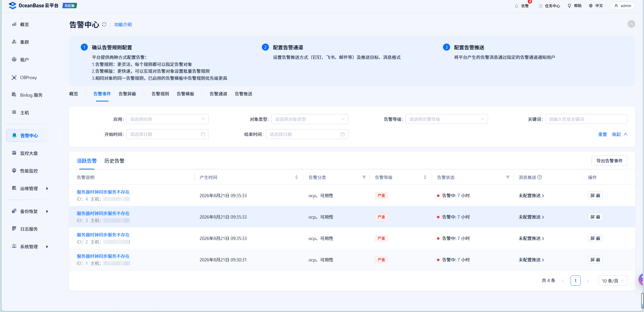
Task: Shield the alarm with ID 2
Action: 595,238
